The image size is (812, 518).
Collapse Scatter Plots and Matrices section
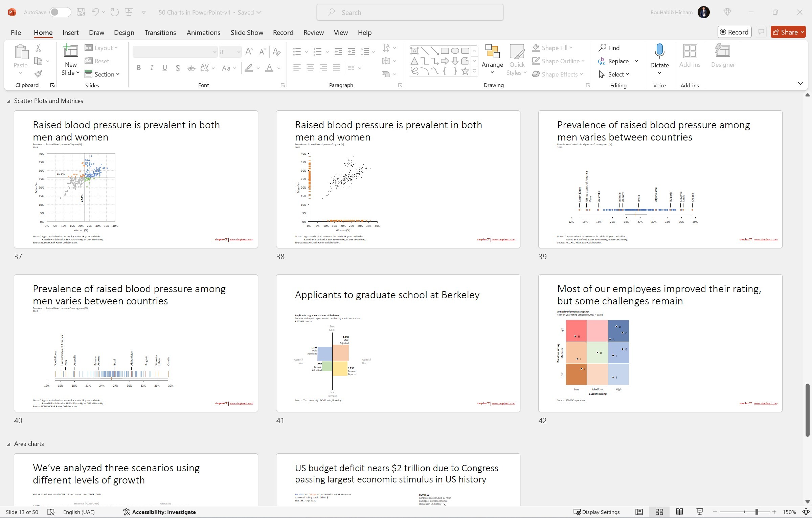pyautogui.click(x=8, y=101)
